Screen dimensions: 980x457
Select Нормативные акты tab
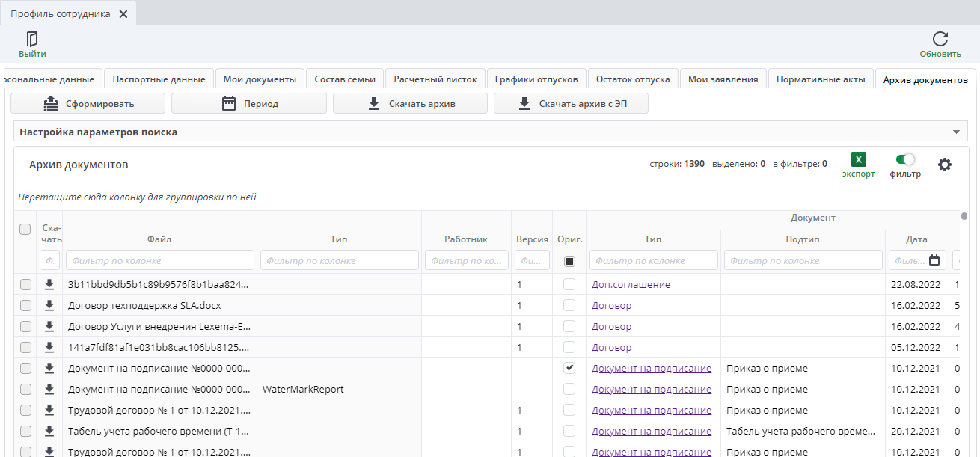click(821, 79)
